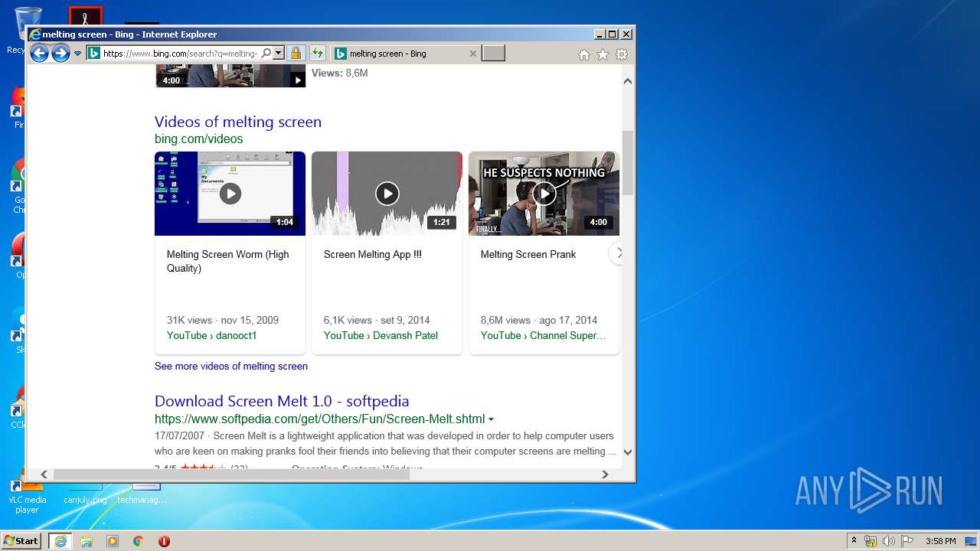This screenshot has width=980, height=551.
Task: Click the search magnifier in address bar
Action: [x=266, y=54]
